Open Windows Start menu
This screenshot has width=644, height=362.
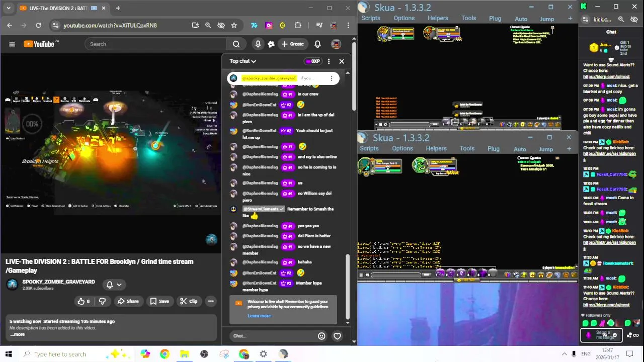coord(9,354)
